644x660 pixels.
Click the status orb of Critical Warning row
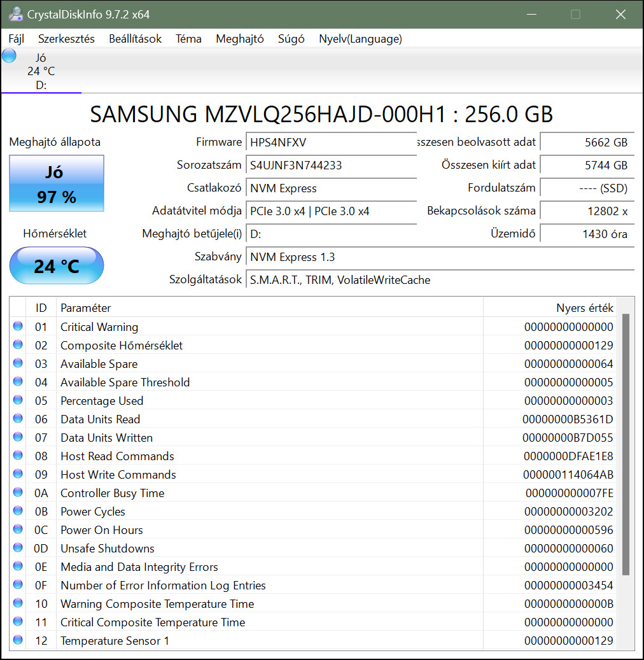pyautogui.click(x=18, y=326)
